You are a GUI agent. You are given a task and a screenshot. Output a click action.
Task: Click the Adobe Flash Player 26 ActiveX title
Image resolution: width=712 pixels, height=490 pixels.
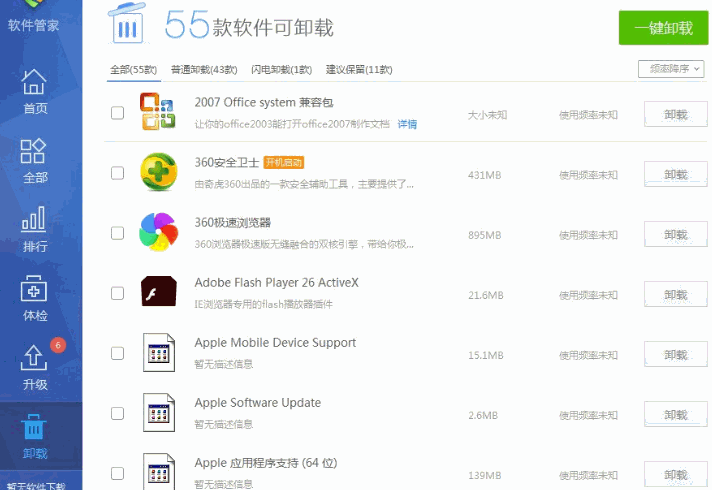[277, 282]
